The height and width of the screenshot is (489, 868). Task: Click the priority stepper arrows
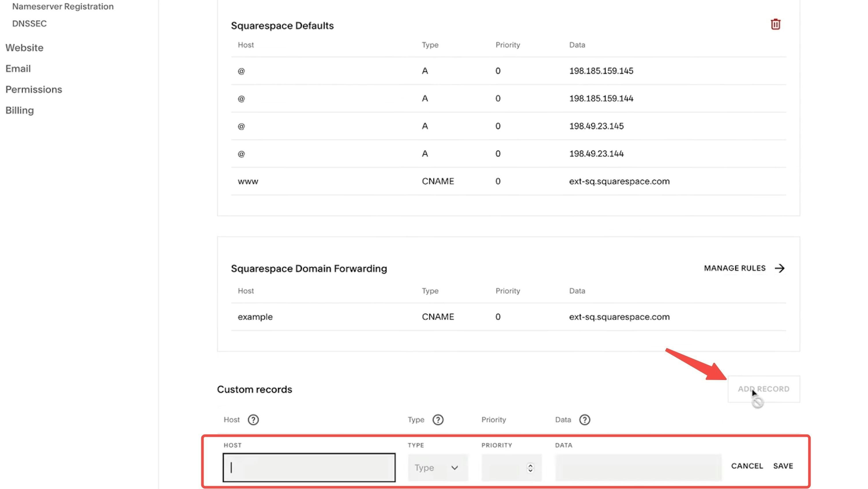(530, 468)
